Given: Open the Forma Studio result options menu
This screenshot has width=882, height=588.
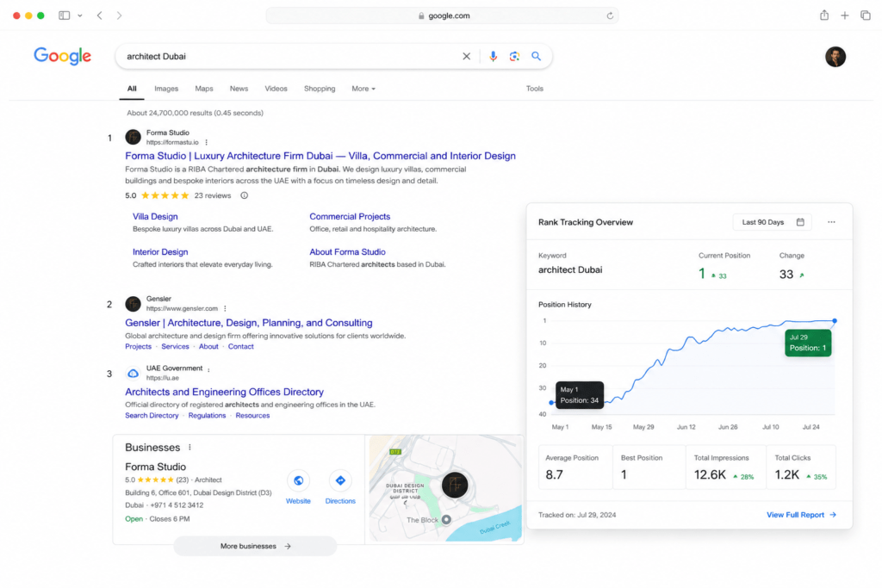Looking at the screenshot, I should pos(207,143).
